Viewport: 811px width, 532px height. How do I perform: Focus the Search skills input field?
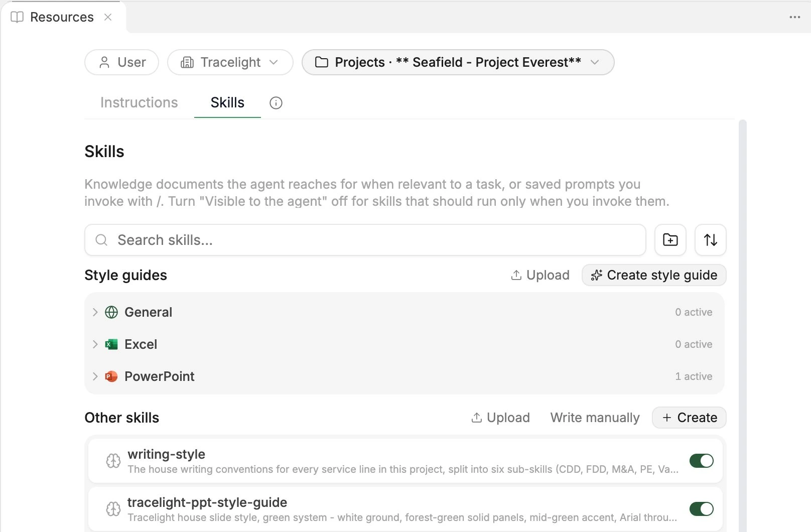tap(365, 240)
